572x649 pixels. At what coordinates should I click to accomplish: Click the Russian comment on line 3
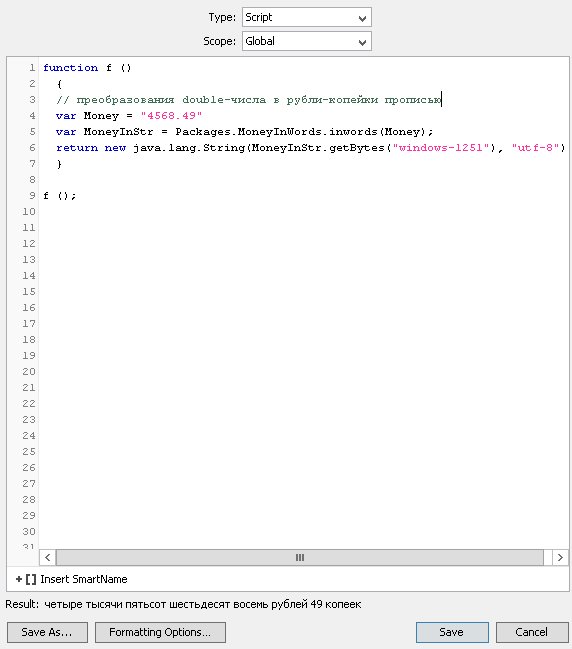point(249,100)
